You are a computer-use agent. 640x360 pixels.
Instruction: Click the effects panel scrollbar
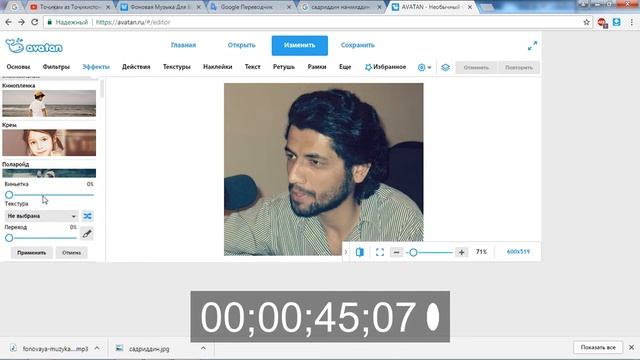(102, 88)
